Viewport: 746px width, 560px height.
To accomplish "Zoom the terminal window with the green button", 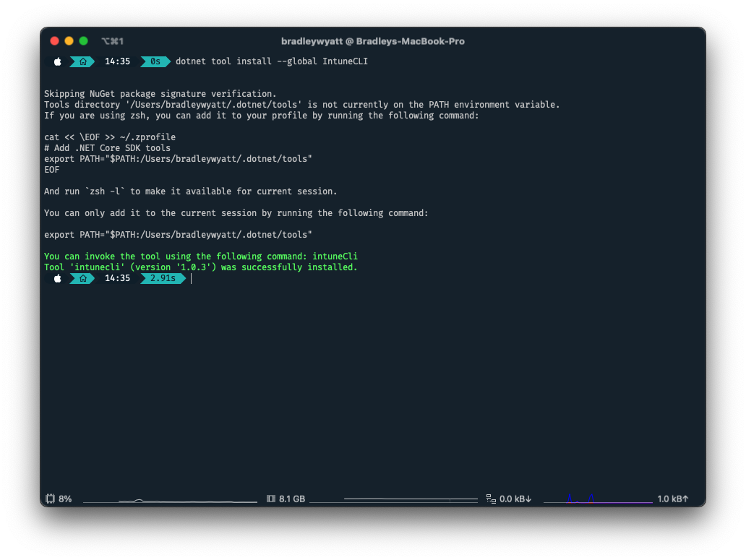I will (x=83, y=41).
